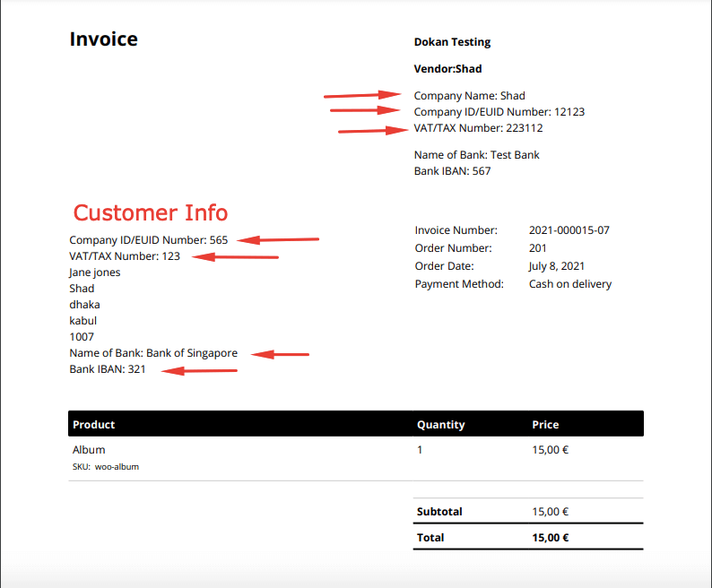Select the Dokan Testing shop name
Screen dimensions: 712x588
pos(452,42)
